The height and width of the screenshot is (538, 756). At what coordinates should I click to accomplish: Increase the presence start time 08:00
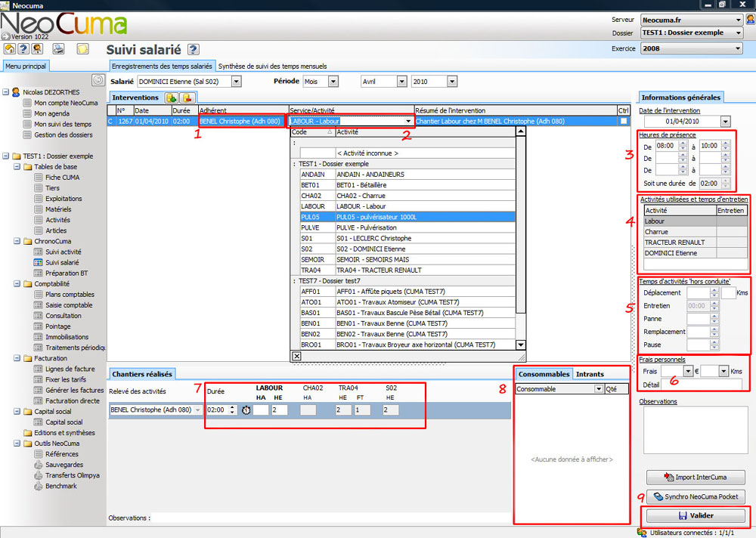682,143
